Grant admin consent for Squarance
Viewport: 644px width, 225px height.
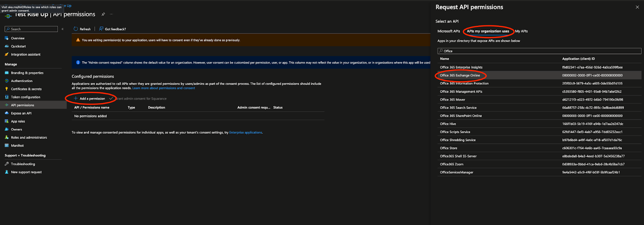point(138,99)
